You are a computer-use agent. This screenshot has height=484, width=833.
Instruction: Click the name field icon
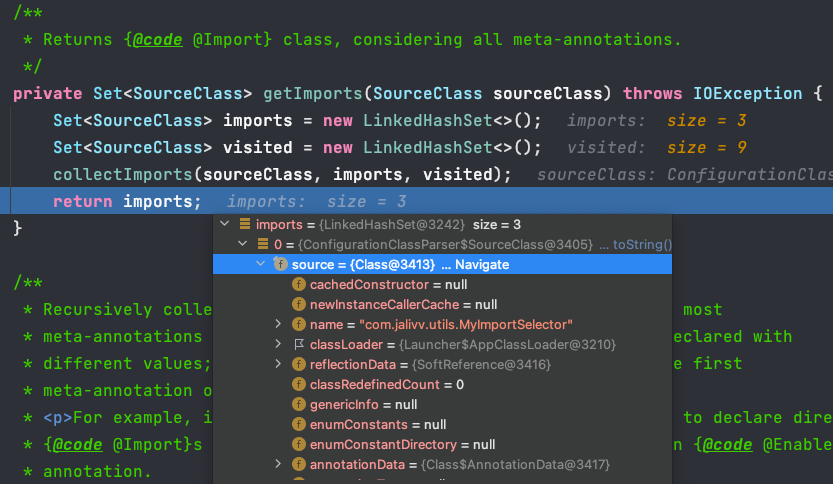299,324
